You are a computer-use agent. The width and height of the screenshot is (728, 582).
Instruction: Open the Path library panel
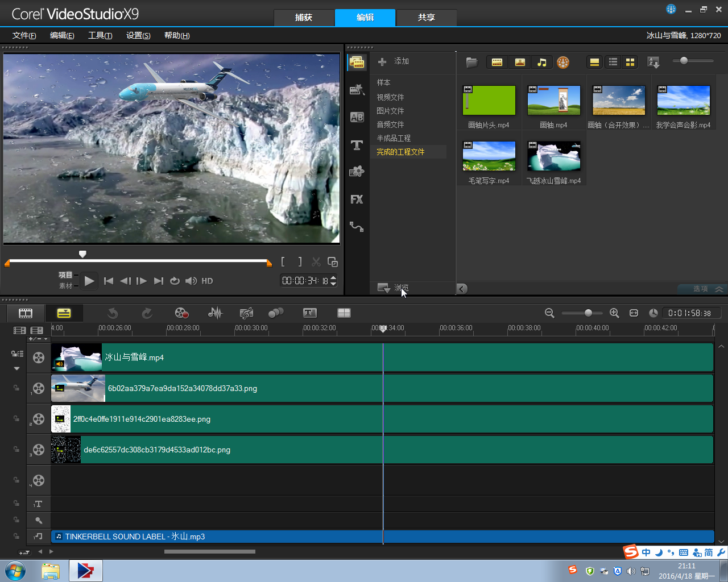[357, 227]
